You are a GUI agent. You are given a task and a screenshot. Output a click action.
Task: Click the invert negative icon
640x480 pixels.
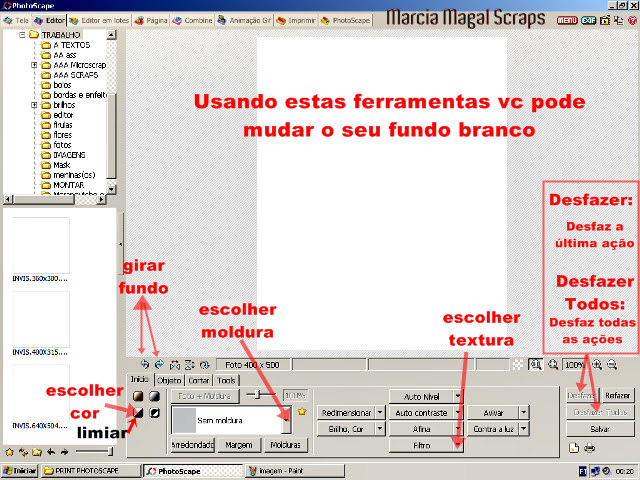[x=154, y=413]
